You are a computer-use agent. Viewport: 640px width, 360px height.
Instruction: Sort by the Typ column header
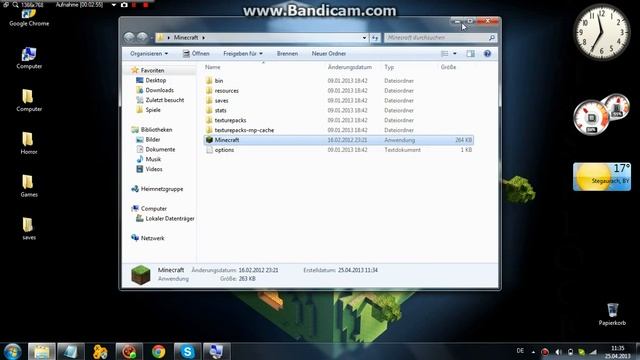point(389,67)
